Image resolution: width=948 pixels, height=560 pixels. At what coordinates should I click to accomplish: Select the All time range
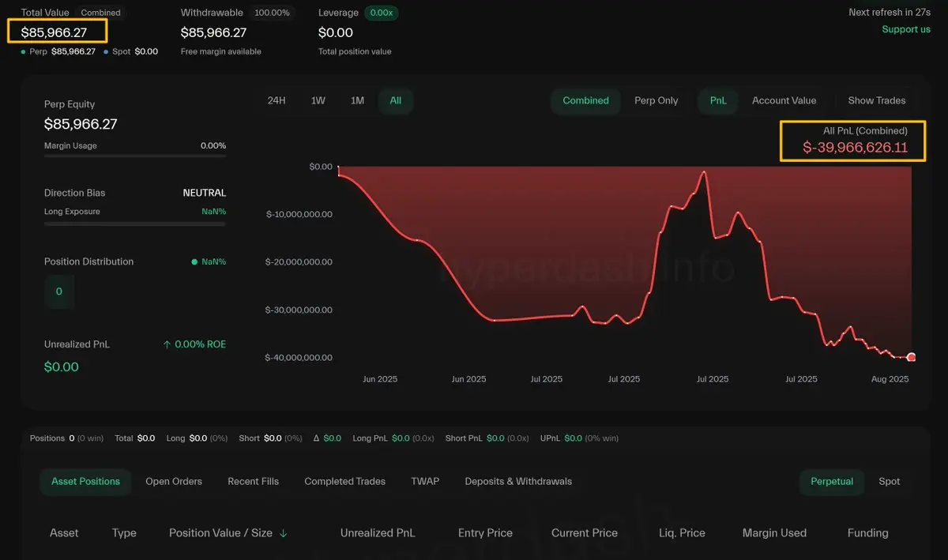[x=396, y=100]
